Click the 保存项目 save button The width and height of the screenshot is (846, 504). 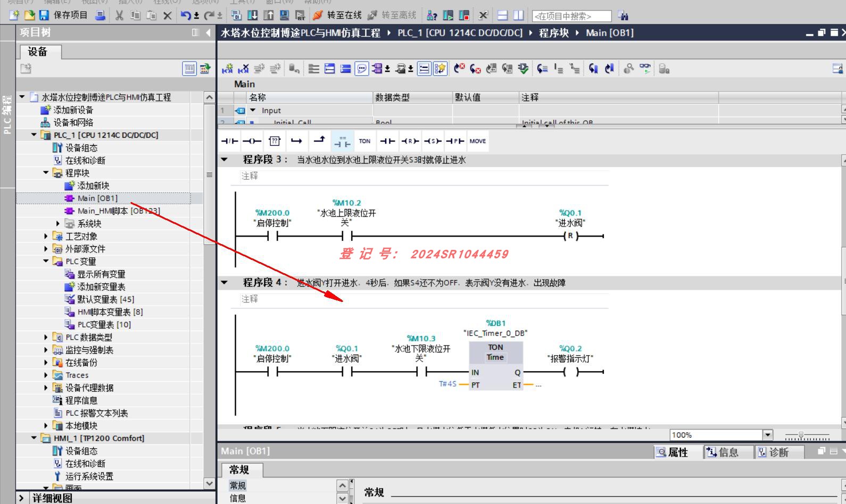coord(64,15)
